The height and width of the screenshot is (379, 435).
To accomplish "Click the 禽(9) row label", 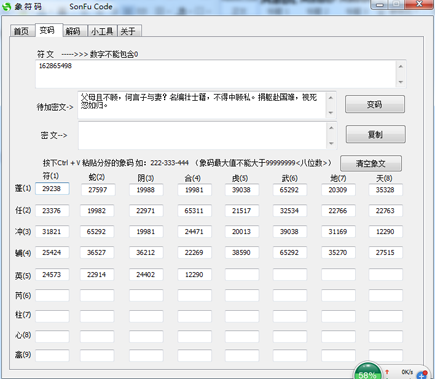I will point(23,355).
